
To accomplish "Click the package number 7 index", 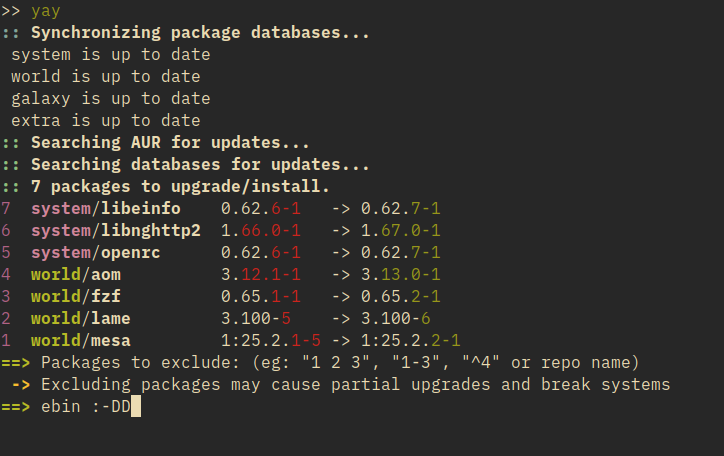I will pyautogui.click(x=7, y=209).
